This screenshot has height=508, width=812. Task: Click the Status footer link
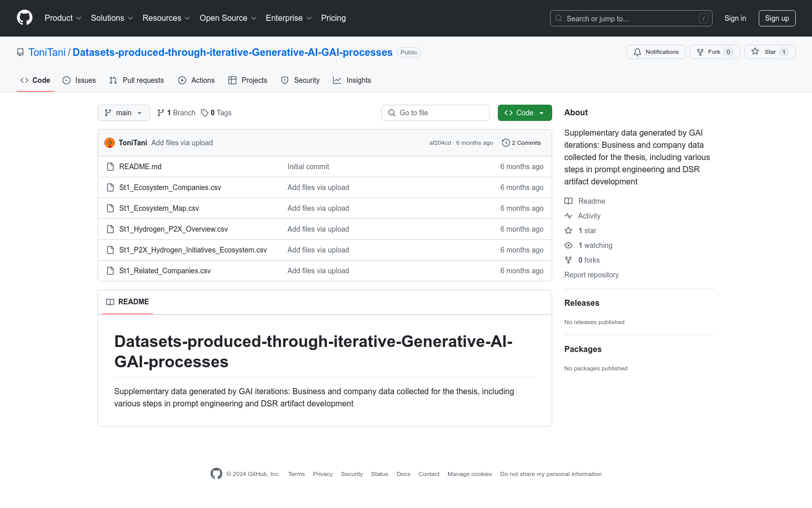point(380,474)
